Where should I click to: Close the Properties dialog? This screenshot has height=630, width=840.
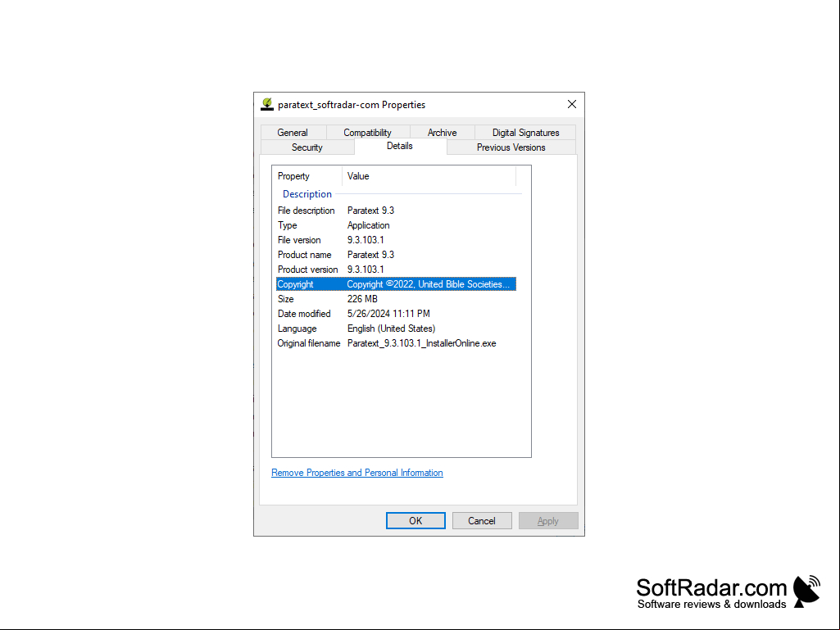[x=571, y=105]
